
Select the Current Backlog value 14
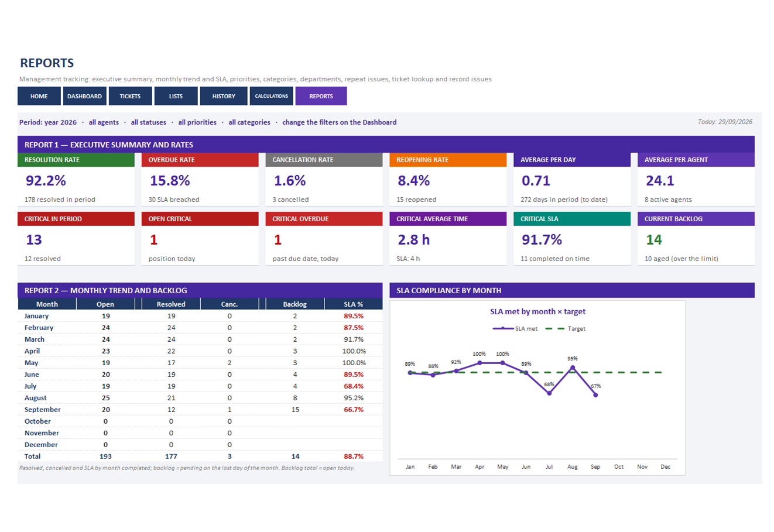pos(654,239)
